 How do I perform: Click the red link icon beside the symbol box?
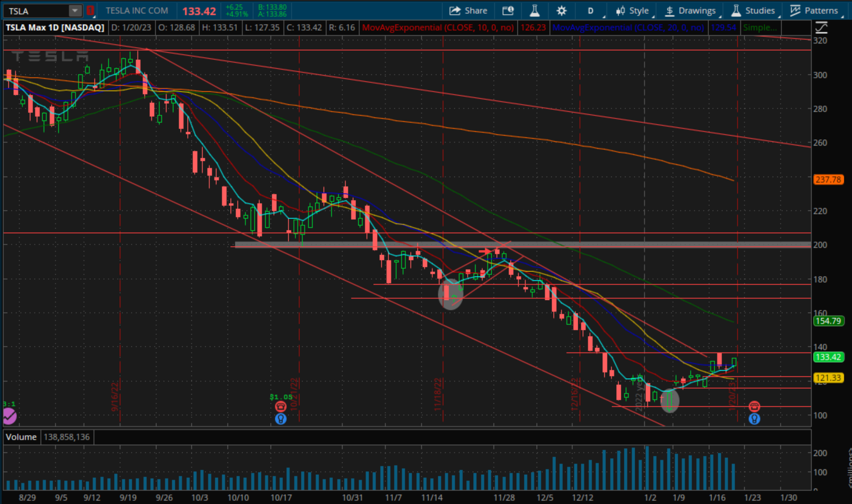90,11
